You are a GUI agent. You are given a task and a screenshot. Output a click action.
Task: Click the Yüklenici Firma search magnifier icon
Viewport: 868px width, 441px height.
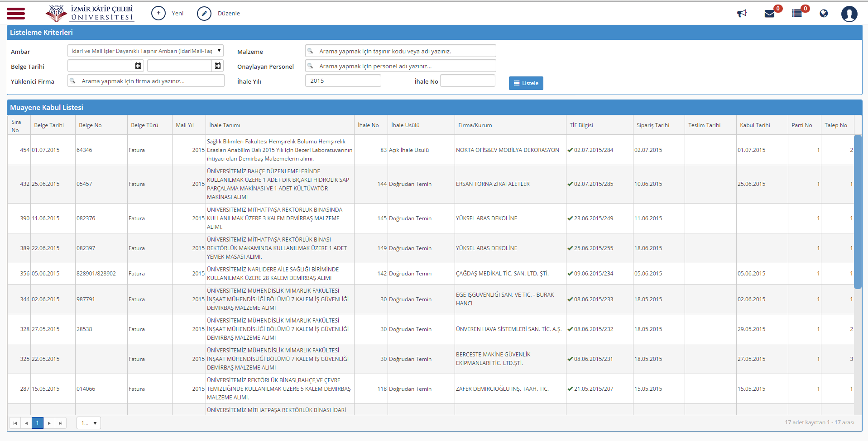coord(72,81)
